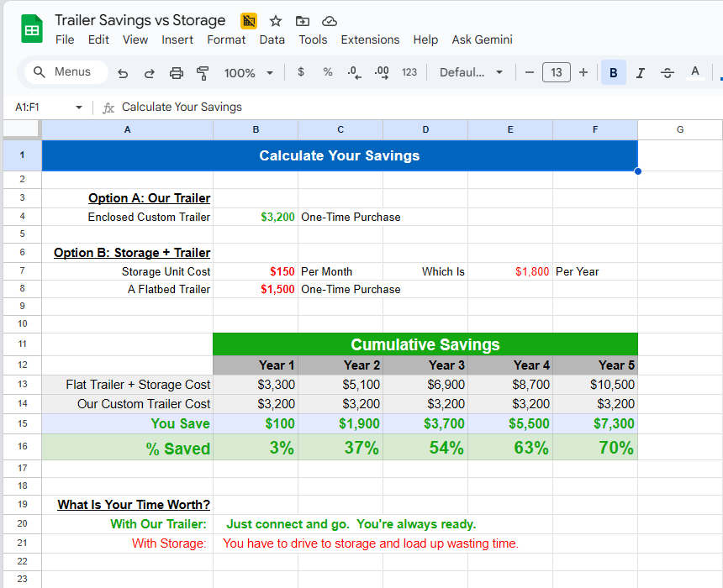
Task: Expand the Default font dropdown
Action: [x=471, y=73]
